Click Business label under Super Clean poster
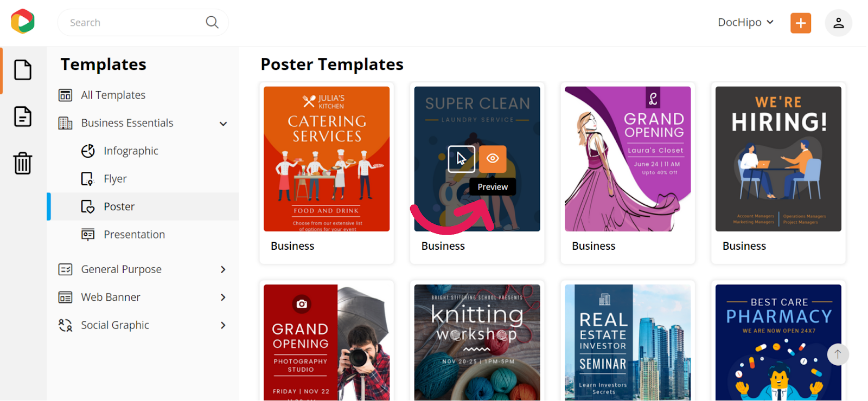868x401 pixels. 443,246
